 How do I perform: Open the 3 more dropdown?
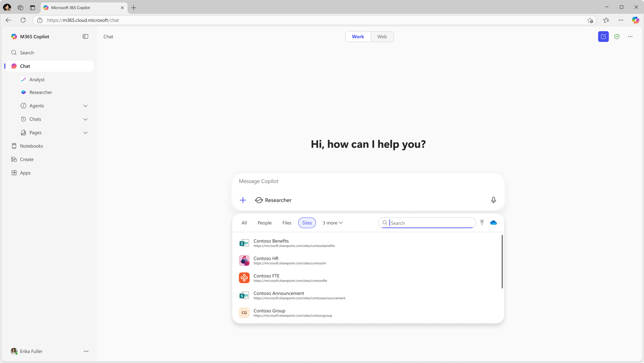coord(333,223)
